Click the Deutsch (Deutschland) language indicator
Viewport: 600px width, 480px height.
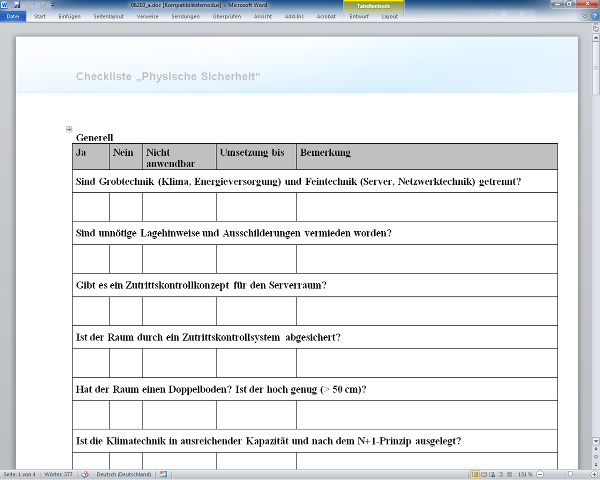pos(123,474)
